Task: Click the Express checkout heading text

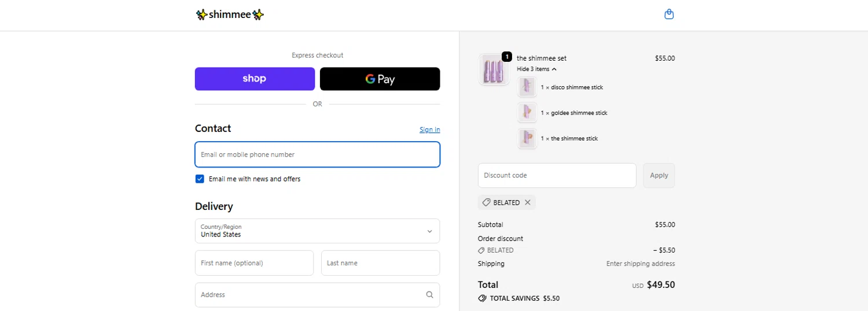Action: click(x=317, y=55)
